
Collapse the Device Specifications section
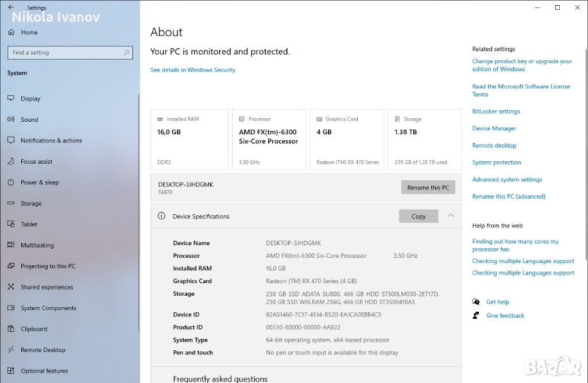(x=451, y=216)
